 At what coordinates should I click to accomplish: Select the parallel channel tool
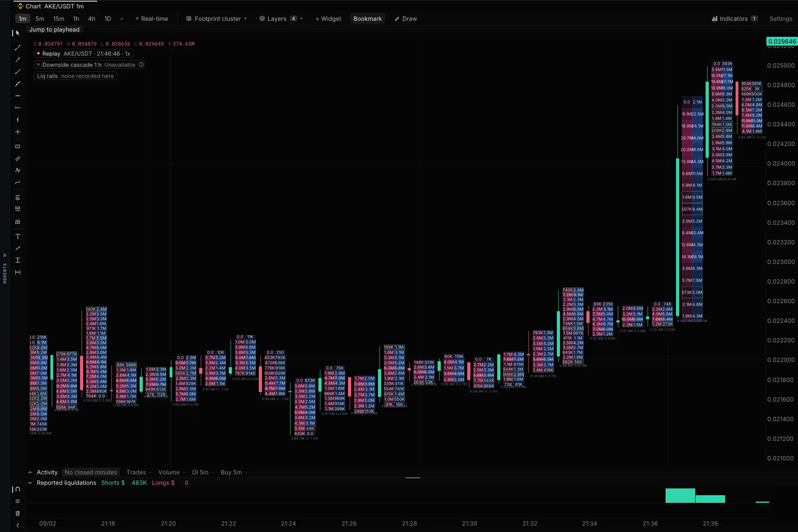[18, 158]
